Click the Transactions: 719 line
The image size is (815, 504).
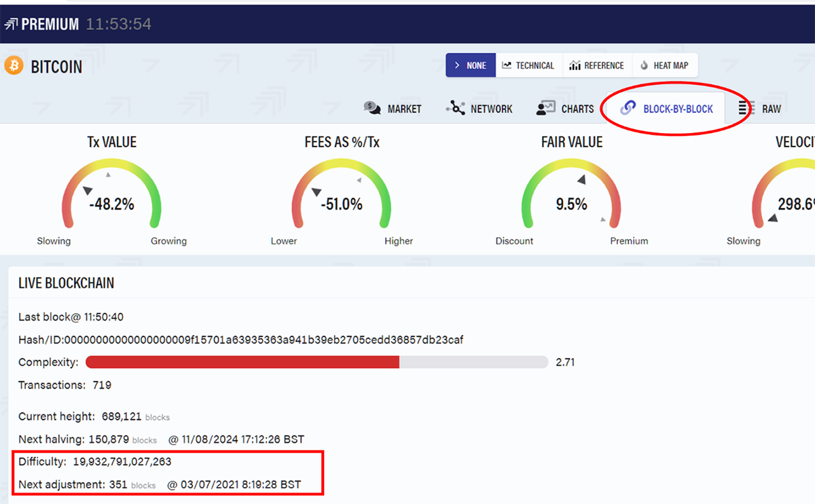tap(65, 385)
